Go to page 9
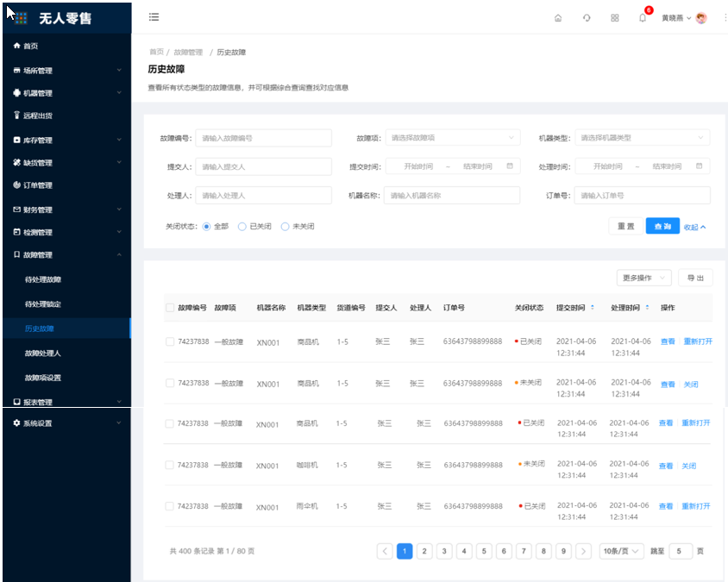 [563, 551]
